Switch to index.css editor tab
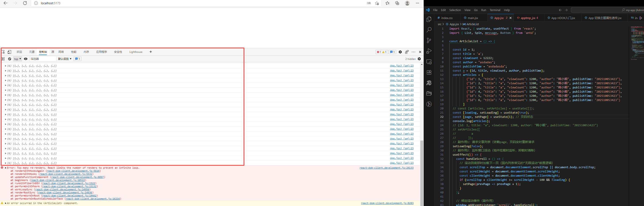 (x=447, y=18)
